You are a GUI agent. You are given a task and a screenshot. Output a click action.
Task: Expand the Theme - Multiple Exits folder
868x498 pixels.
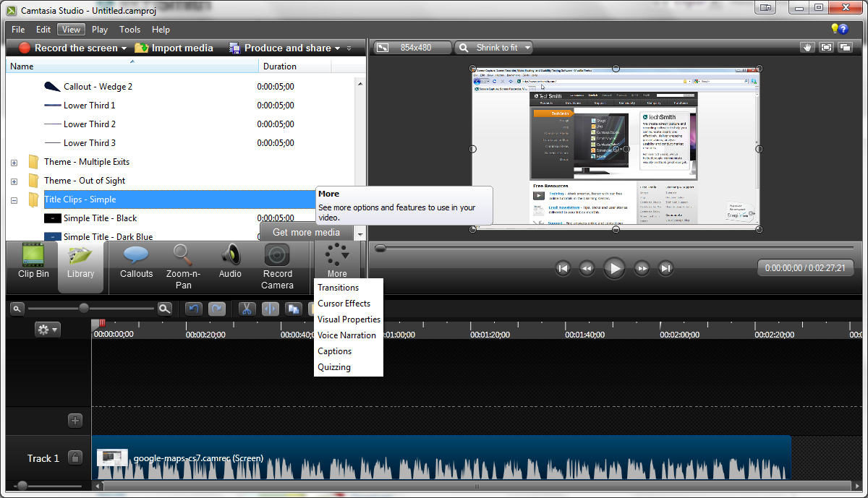point(14,161)
